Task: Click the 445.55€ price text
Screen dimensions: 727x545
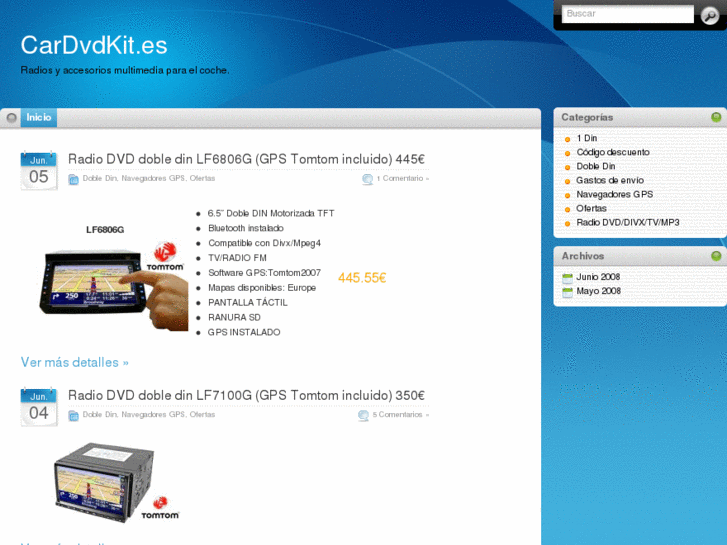Action: pyautogui.click(x=362, y=278)
